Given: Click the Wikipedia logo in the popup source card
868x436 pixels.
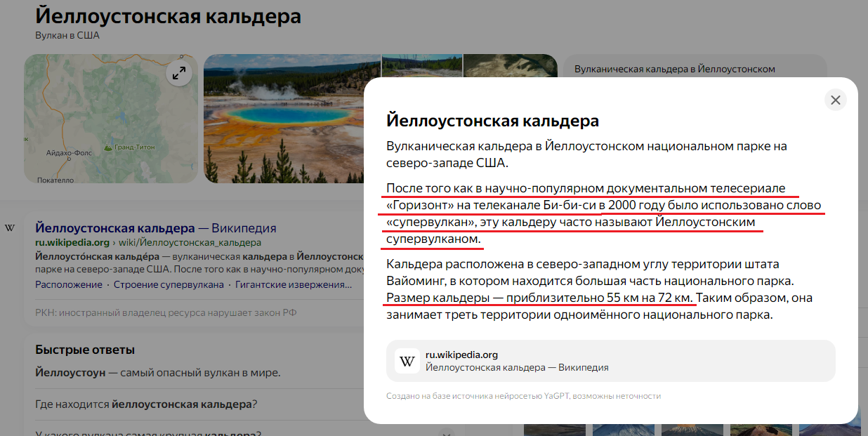Looking at the screenshot, I should [x=407, y=361].
